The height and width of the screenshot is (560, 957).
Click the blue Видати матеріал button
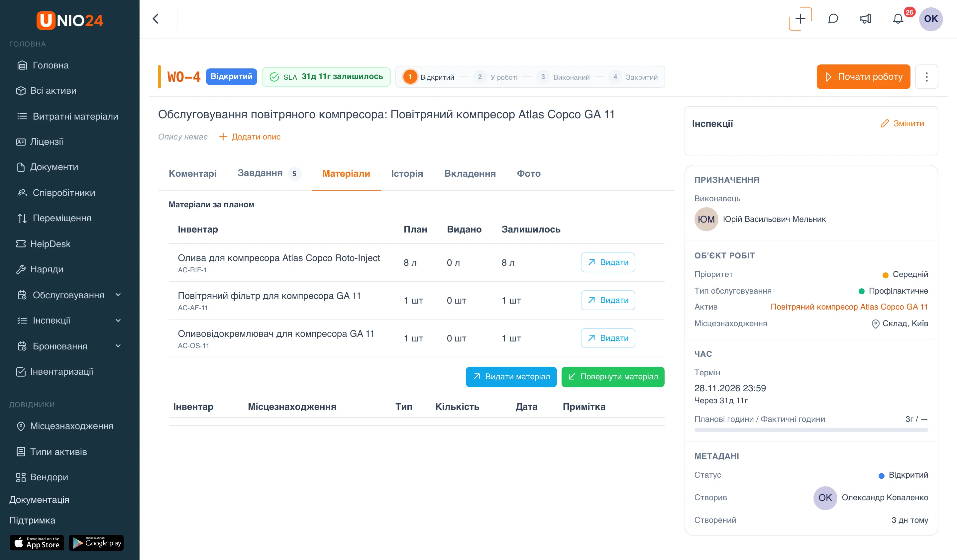511,377
